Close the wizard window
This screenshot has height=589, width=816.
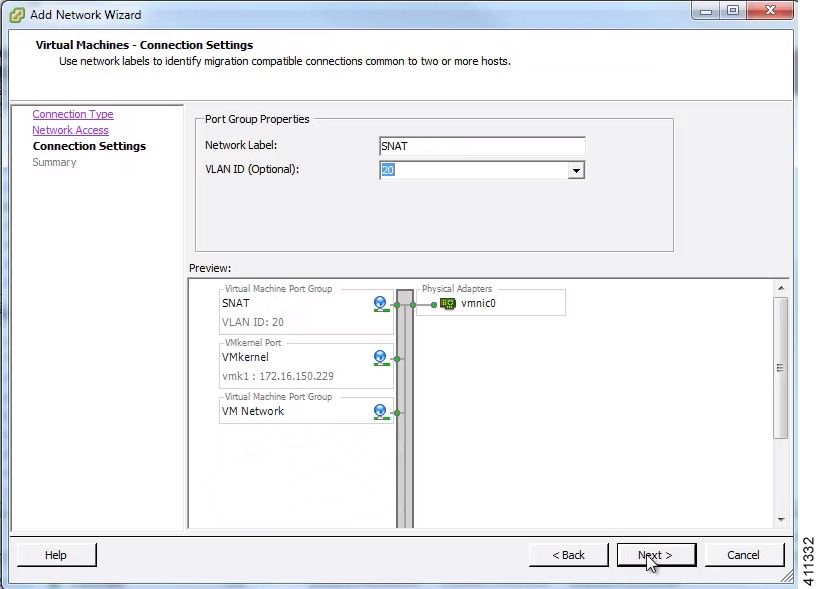pos(770,11)
